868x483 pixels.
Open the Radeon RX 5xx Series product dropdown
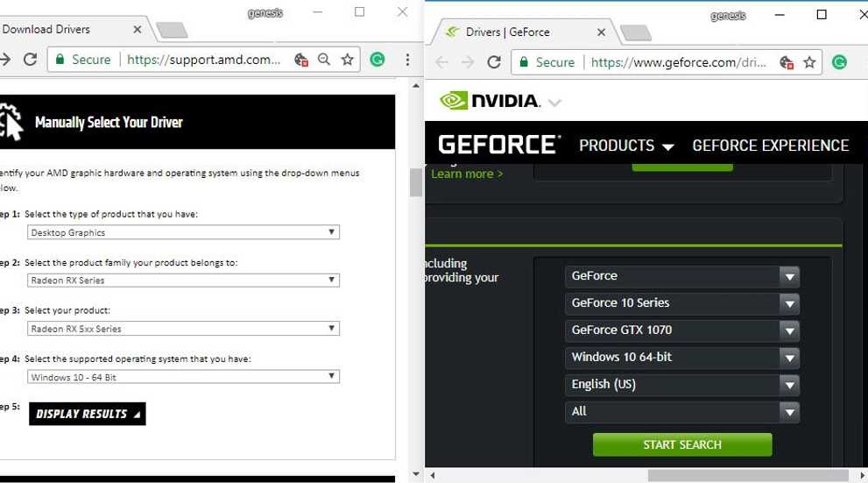183,329
